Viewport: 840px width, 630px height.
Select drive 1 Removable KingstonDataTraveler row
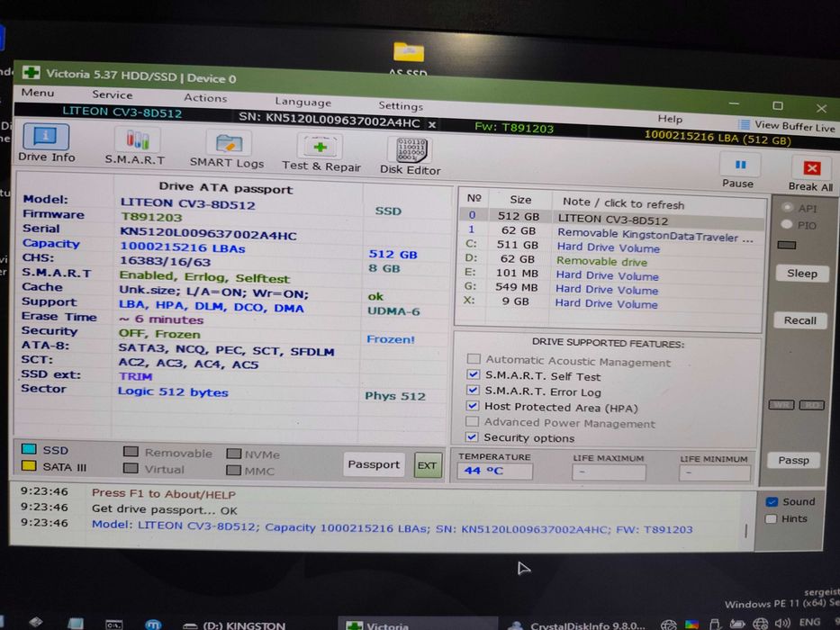(610, 232)
